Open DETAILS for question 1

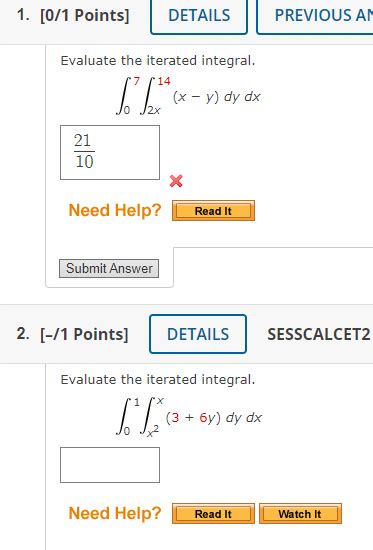[x=199, y=16]
